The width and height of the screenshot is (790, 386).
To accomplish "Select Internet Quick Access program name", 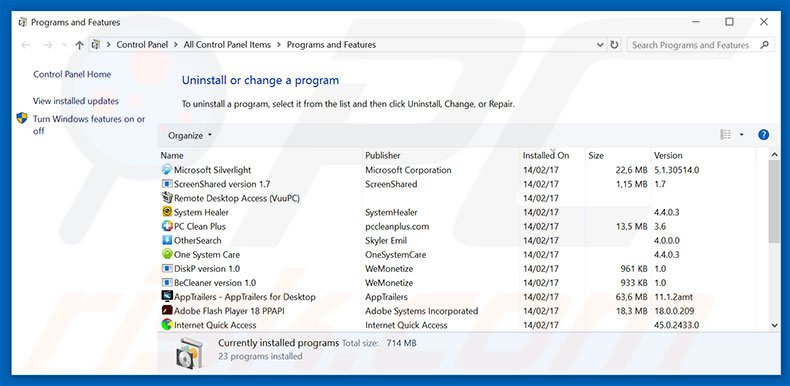I will [x=215, y=325].
